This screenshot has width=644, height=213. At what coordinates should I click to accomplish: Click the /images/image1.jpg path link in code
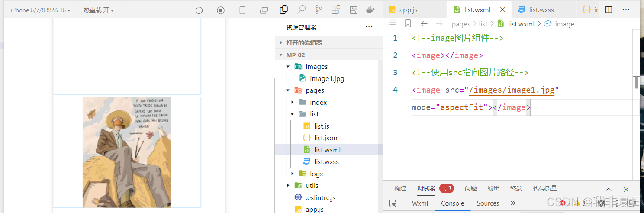pos(512,90)
